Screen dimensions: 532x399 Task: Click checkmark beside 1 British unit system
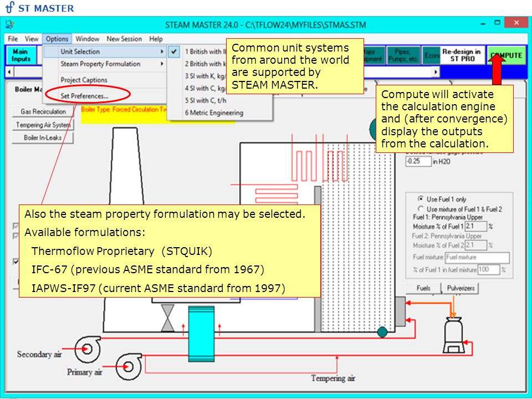(173, 52)
